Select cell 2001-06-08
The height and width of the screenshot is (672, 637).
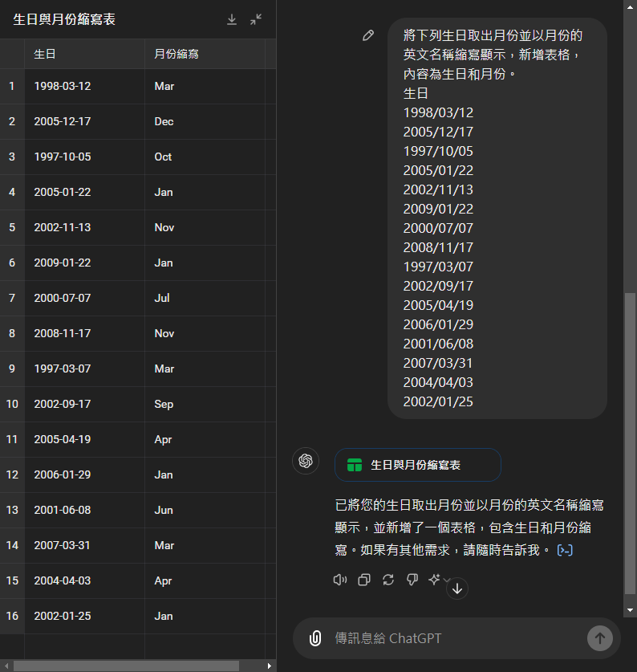pos(84,510)
